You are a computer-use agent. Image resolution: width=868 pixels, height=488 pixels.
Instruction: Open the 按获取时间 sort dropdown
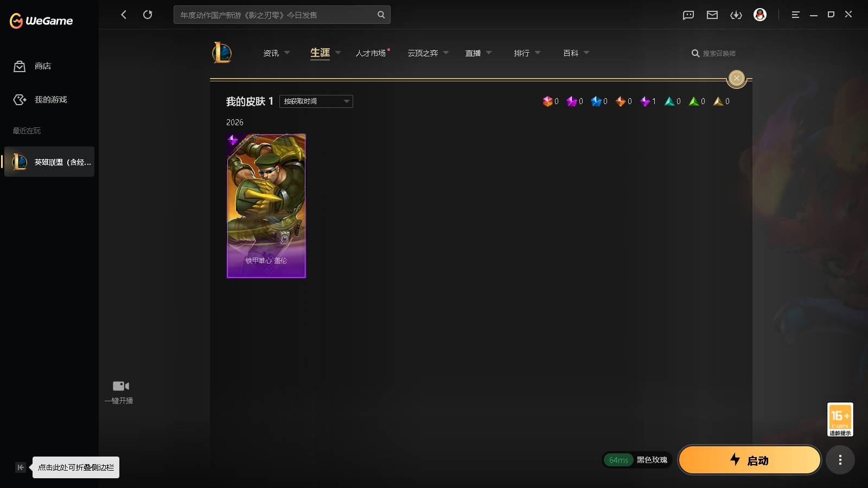[316, 101]
